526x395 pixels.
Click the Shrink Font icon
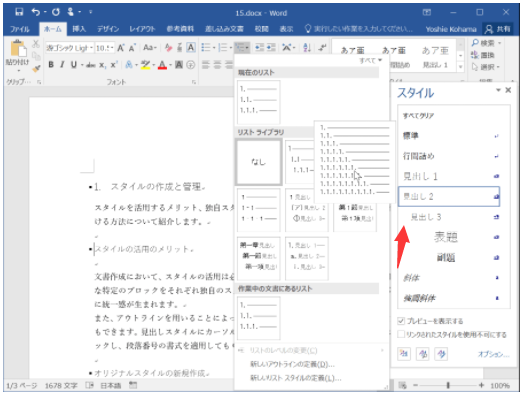tap(132, 48)
